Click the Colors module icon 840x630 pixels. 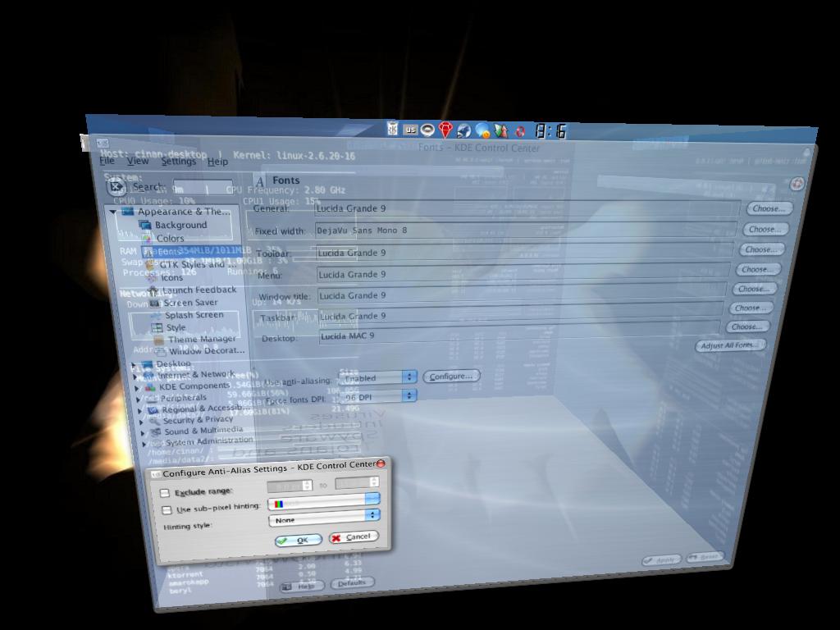[146, 239]
